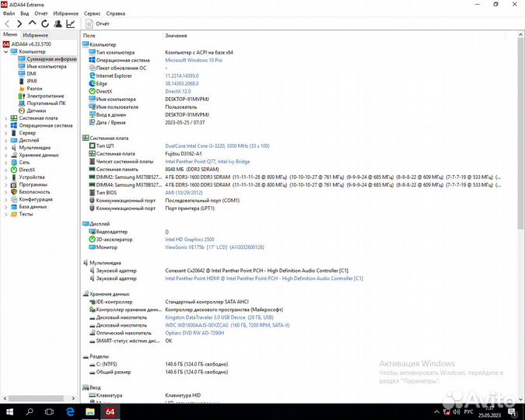525x420 pixels.
Task: Open the Kingston DataTraveler 3.0 USB Device link
Action: click(219, 317)
